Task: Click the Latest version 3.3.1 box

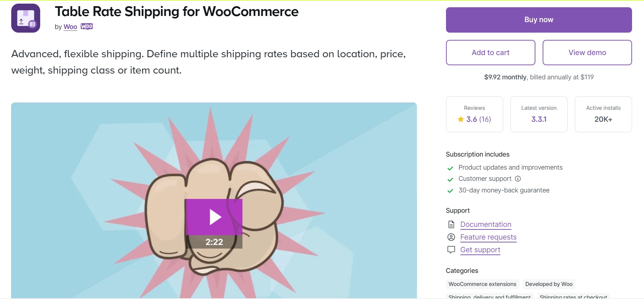Action: [x=539, y=114]
